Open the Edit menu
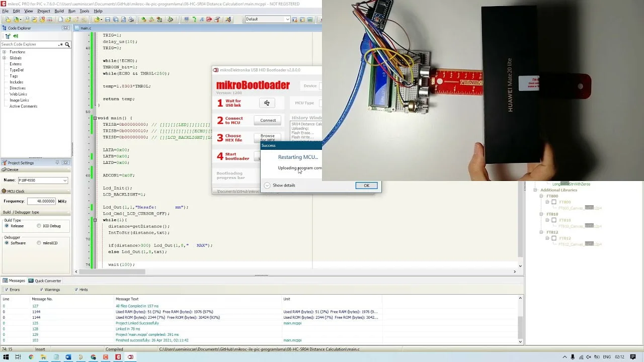 [x=17, y=11]
